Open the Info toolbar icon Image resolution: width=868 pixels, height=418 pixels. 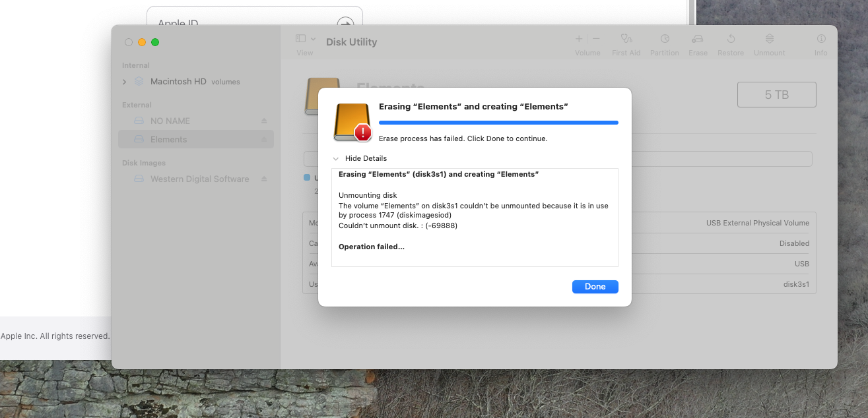tap(821, 39)
